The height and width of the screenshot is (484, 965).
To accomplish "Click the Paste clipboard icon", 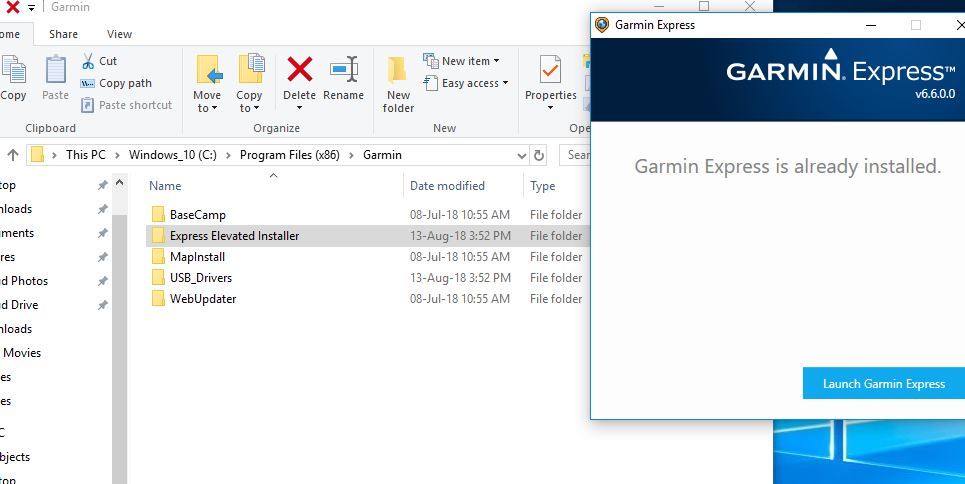I will [55, 70].
